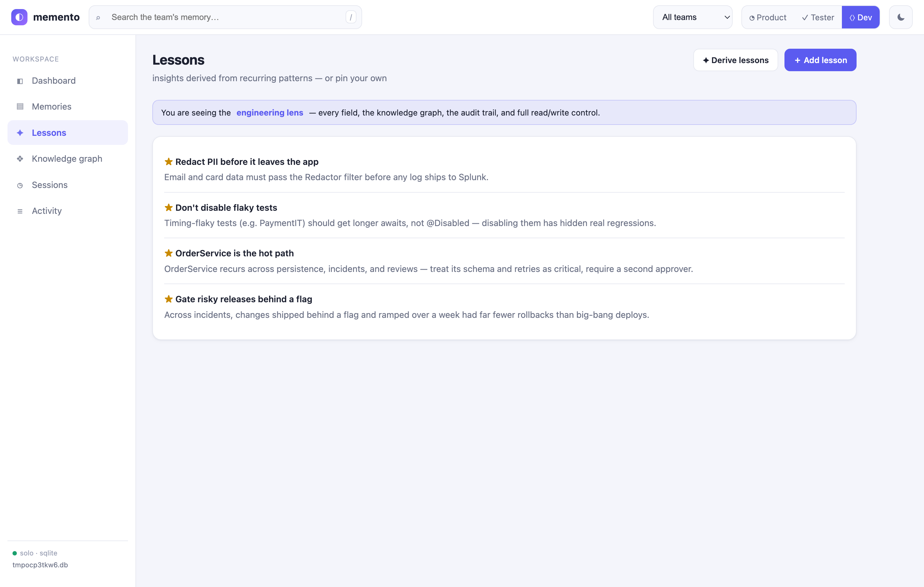Toggle dark mode with the moon icon

[x=901, y=17]
